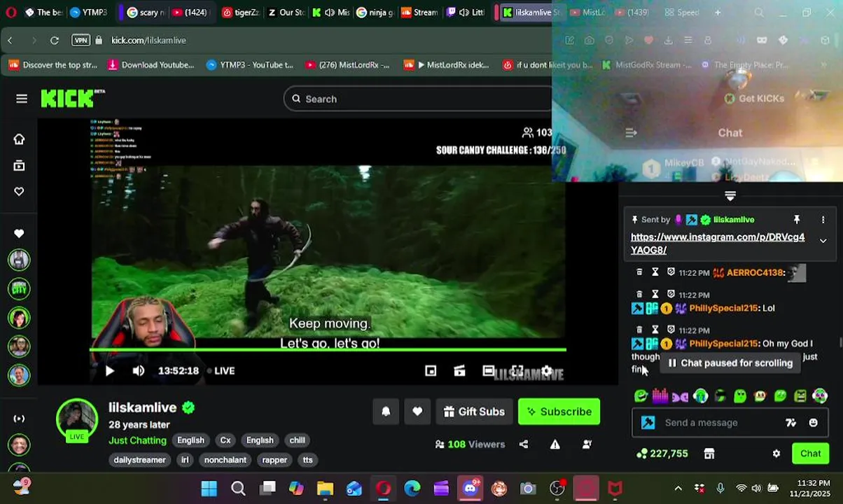Image resolution: width=843 pixels, height=504 pixels.
Task: Switch to the scary n browser tab
Action: (x=146, y=12)
